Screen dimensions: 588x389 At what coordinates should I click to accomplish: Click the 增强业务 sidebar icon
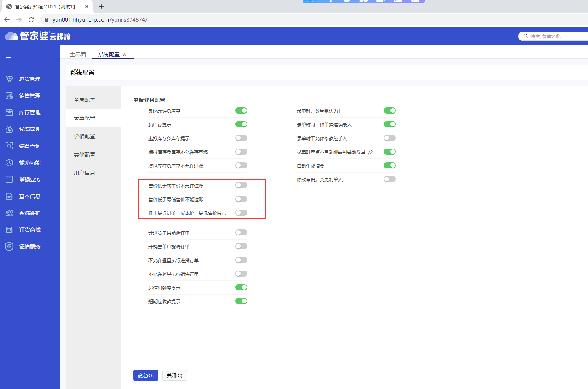tap(9, 179)
